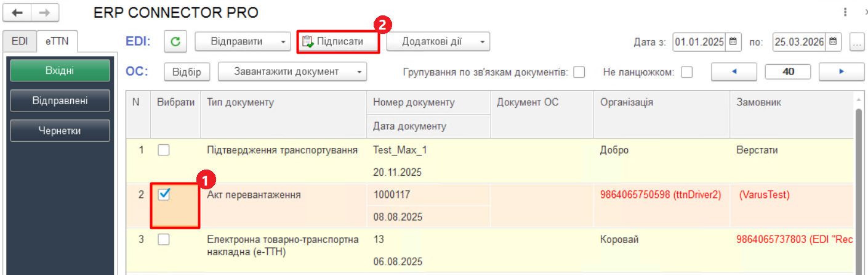The width and height of the screenshot is (868, 275).
Task: Open calendar for end date field
Action: (833, 42)
